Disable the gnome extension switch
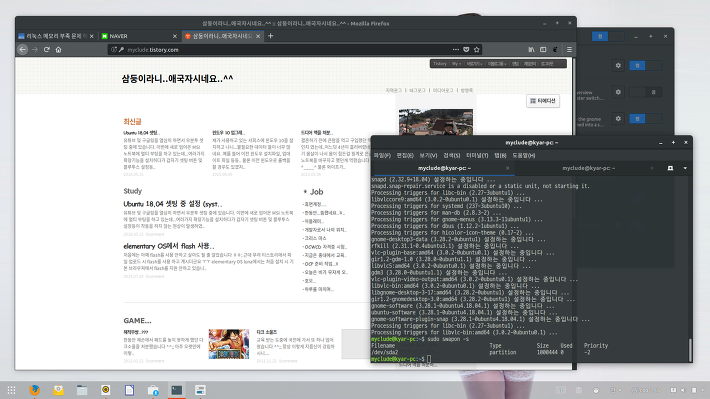 645,119
